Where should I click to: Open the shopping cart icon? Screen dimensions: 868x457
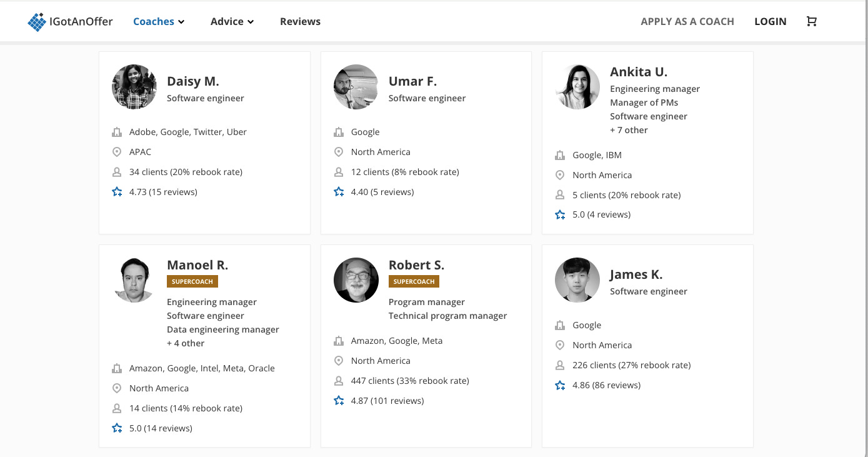coord(811,21)
